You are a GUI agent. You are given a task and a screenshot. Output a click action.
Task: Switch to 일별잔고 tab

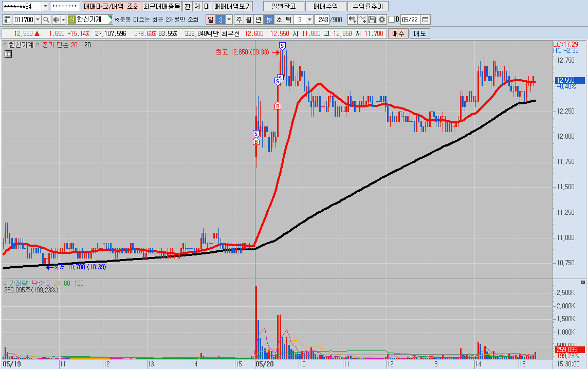[284, 6]
